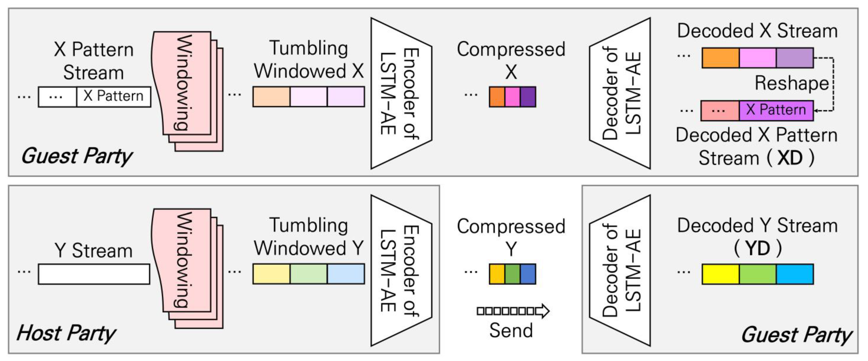Screen dimensions: 868x361
Task: Click the orange block of Compressed X
Action: 497,97
